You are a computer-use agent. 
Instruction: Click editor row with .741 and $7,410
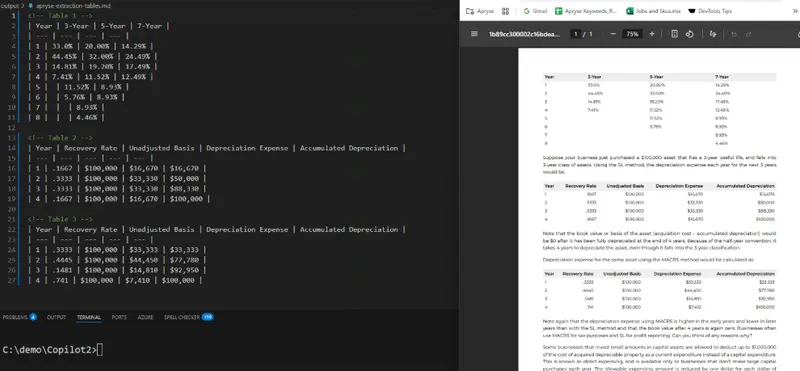115,280
